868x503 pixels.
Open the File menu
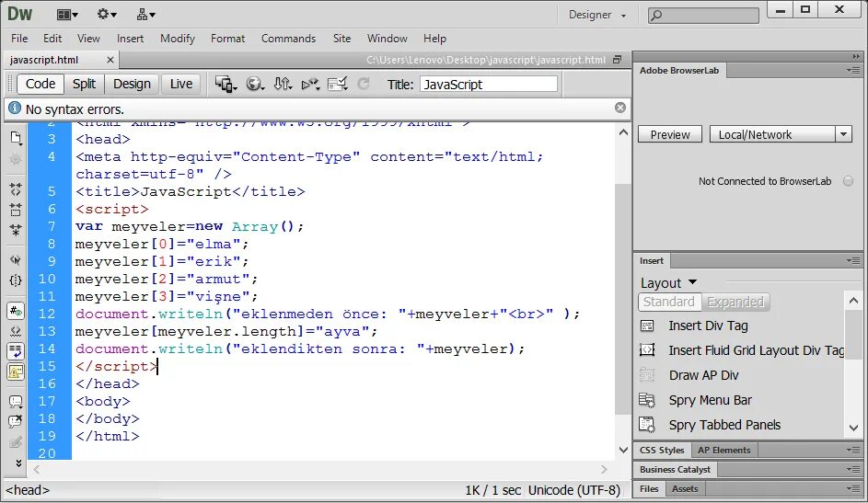click(19, 38)
